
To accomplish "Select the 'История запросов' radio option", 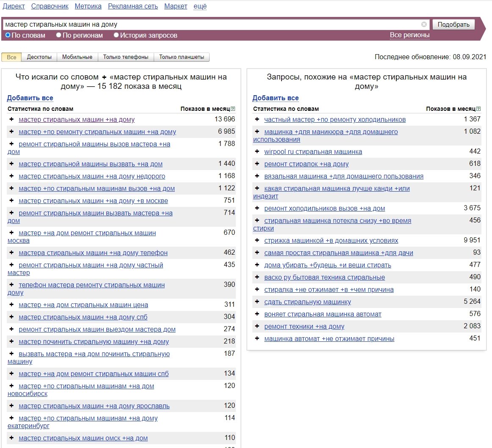I will pyautogui.click(x=116, y=35).
